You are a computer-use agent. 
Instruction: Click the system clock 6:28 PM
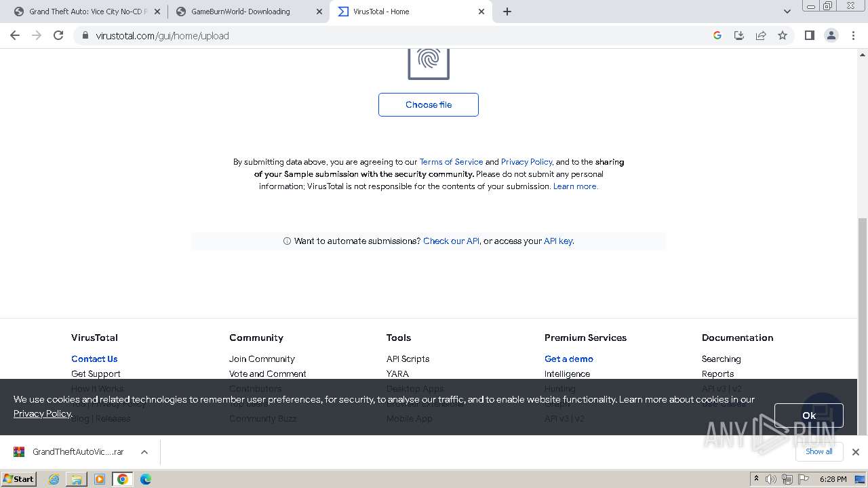pyautogui.click(x=833, y=479)
